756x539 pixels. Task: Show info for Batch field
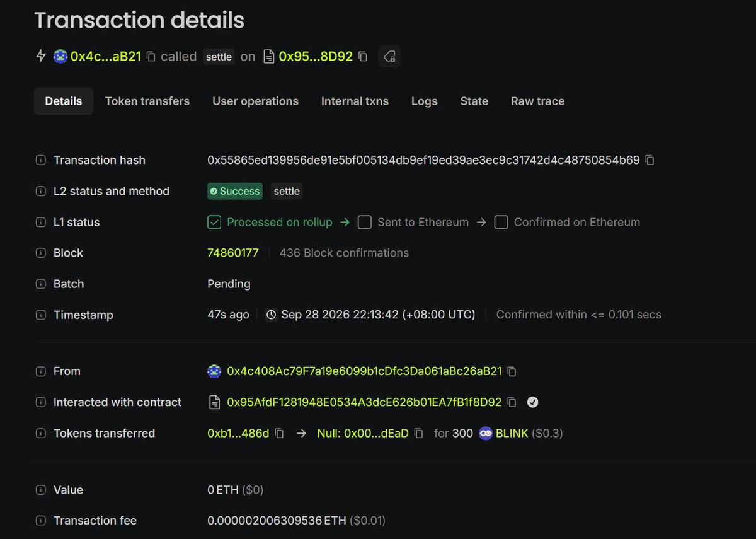[x=41, y=284]
